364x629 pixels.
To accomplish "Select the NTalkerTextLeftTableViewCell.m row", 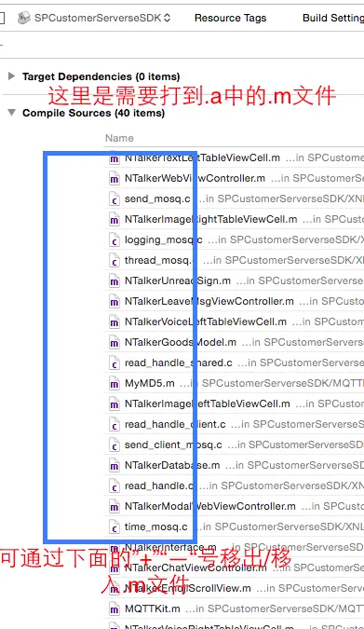I will tap(234, 157).
